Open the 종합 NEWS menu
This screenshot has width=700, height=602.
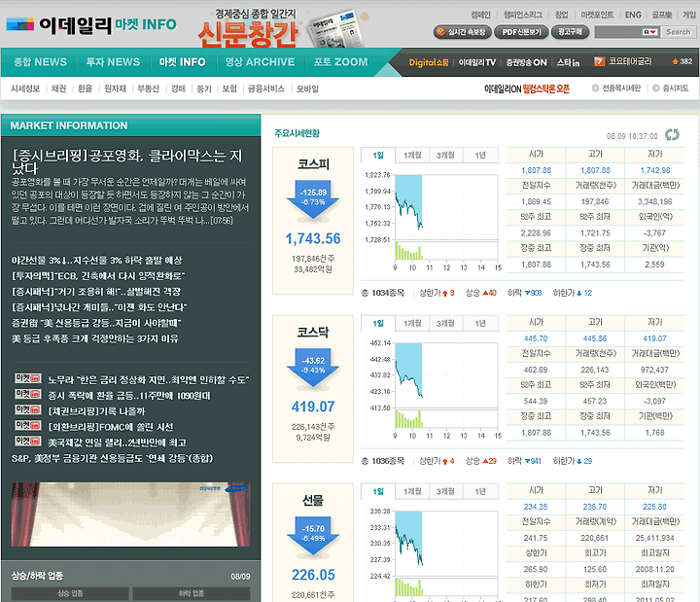(x=40, y=62)
